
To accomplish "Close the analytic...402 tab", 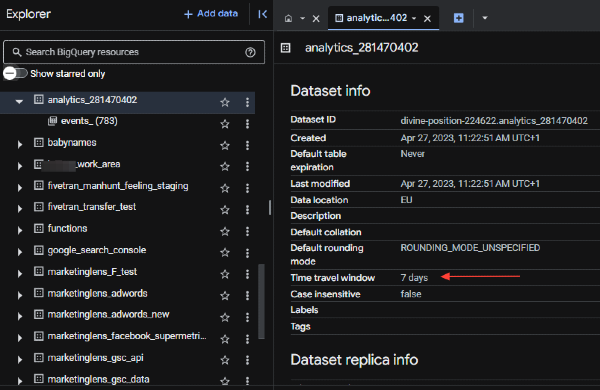I will pyautogui.click(x=427, y=18).
